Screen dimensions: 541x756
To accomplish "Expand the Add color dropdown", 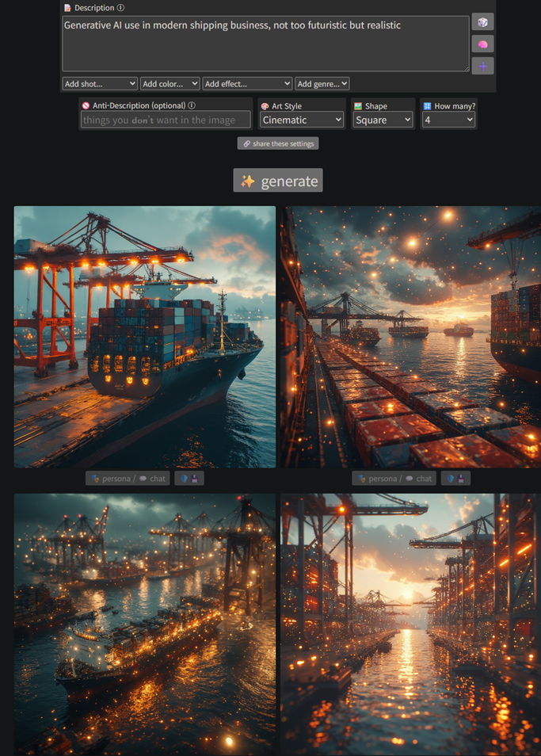I will tap(170, 83).
